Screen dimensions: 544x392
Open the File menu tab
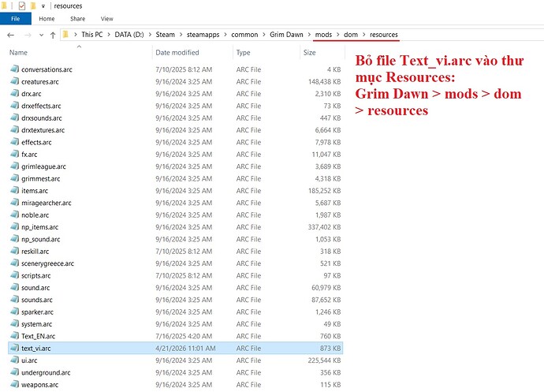(16, 19)
